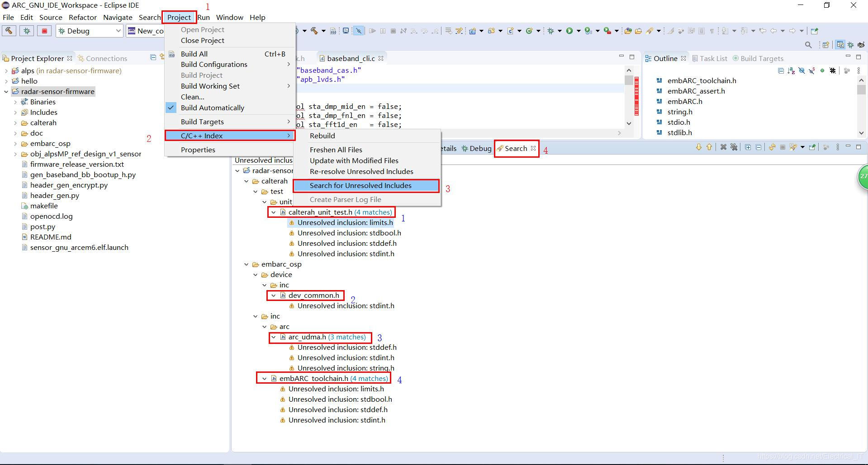Open the Debug configuration dropdown arrow
Image resolution: width=868 pixels, height=465 pixels.
119,31
